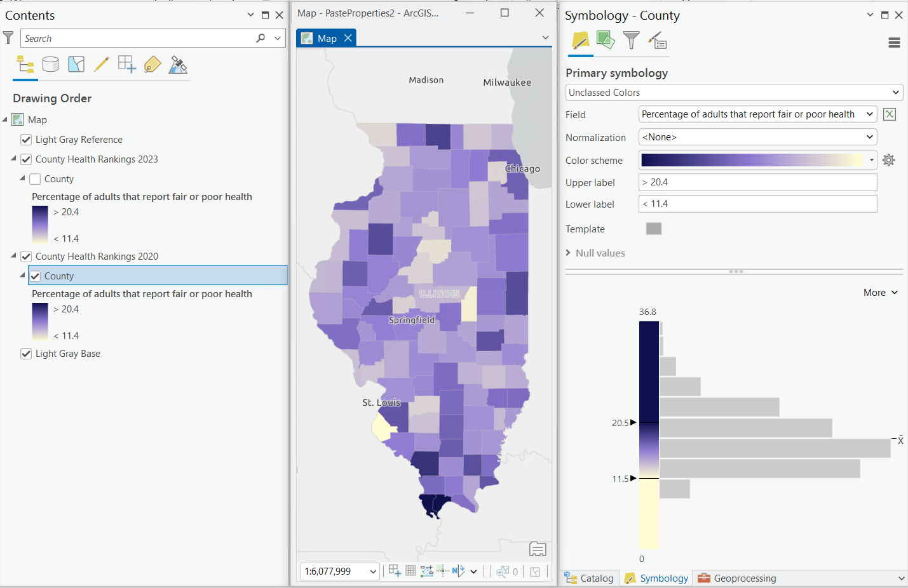Open the color scheme options gear icon

888,160
